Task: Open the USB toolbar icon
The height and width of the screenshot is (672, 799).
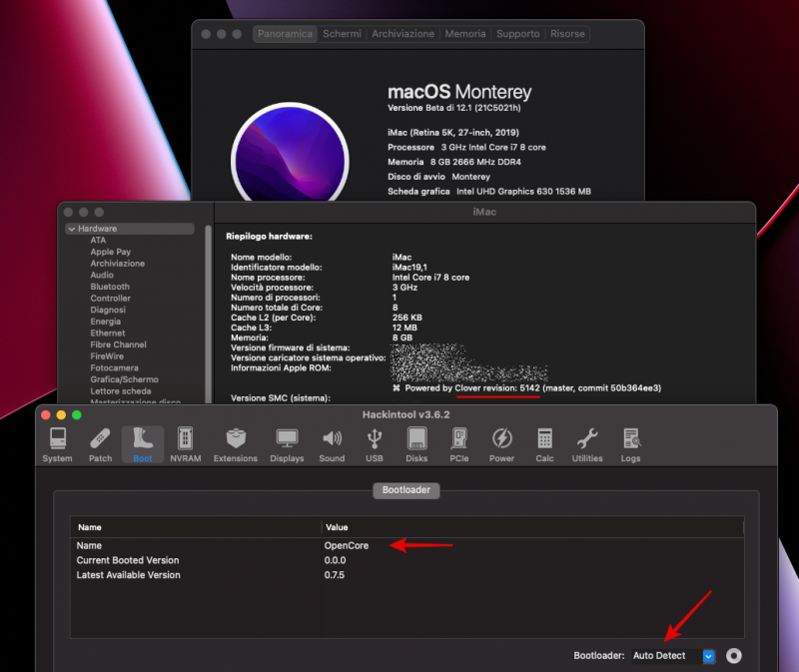Action: tap(375, 444)
